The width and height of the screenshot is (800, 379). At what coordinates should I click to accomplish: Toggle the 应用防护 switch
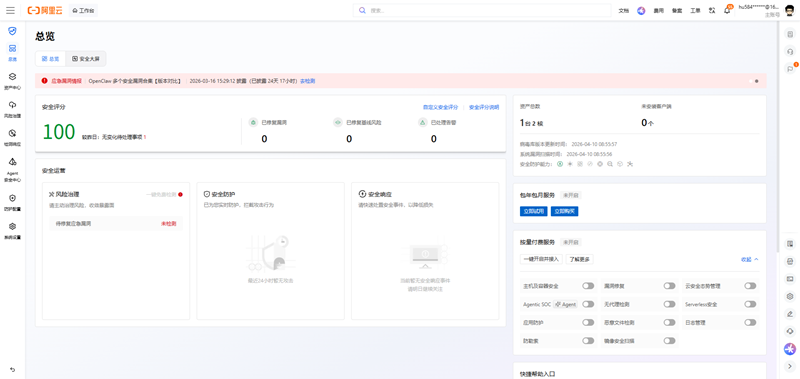point(588,322)
